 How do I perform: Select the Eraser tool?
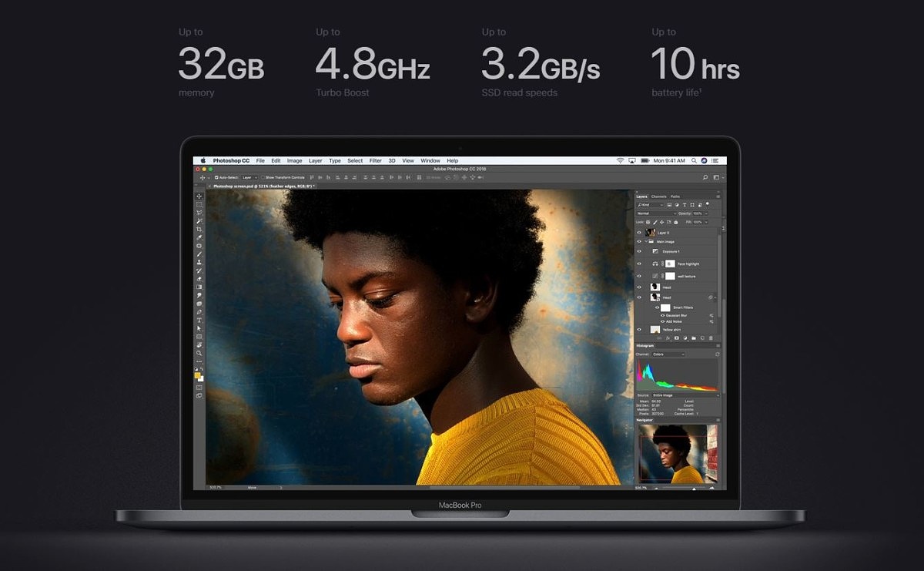tap(199, 279)
